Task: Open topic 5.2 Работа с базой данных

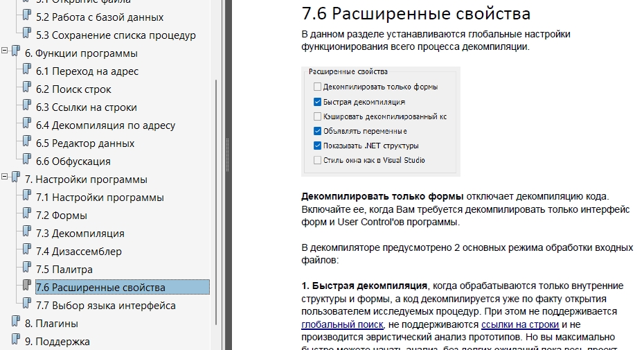Action: click(x=100, y=17)
